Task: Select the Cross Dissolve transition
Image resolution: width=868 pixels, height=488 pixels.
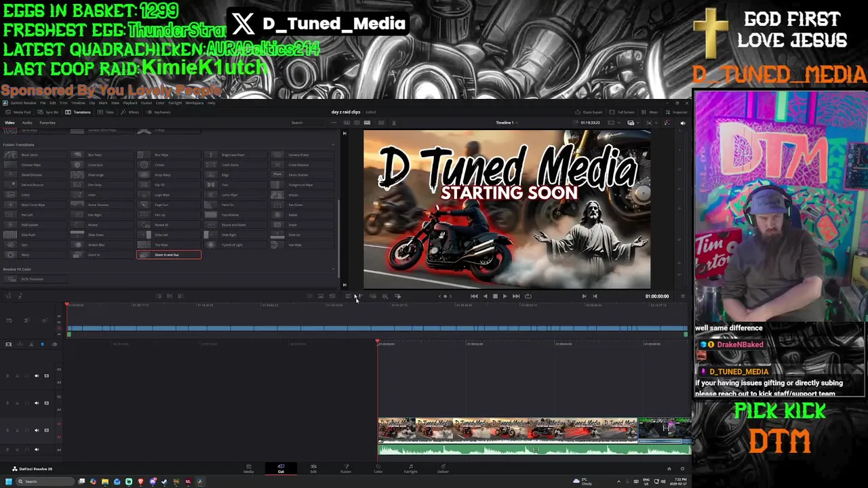Action: point(302,165)
